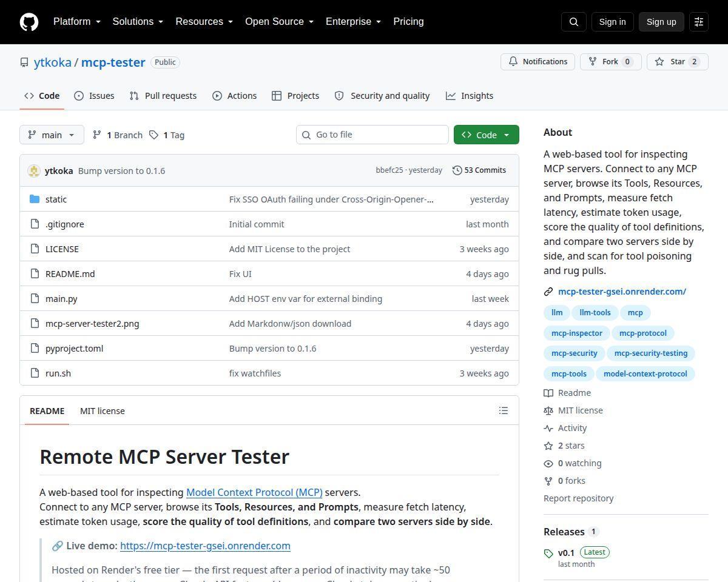The width and height of the screenshot is (728, 582).
Task: Expand the Resources menu
Action: [x=204, y=22]
